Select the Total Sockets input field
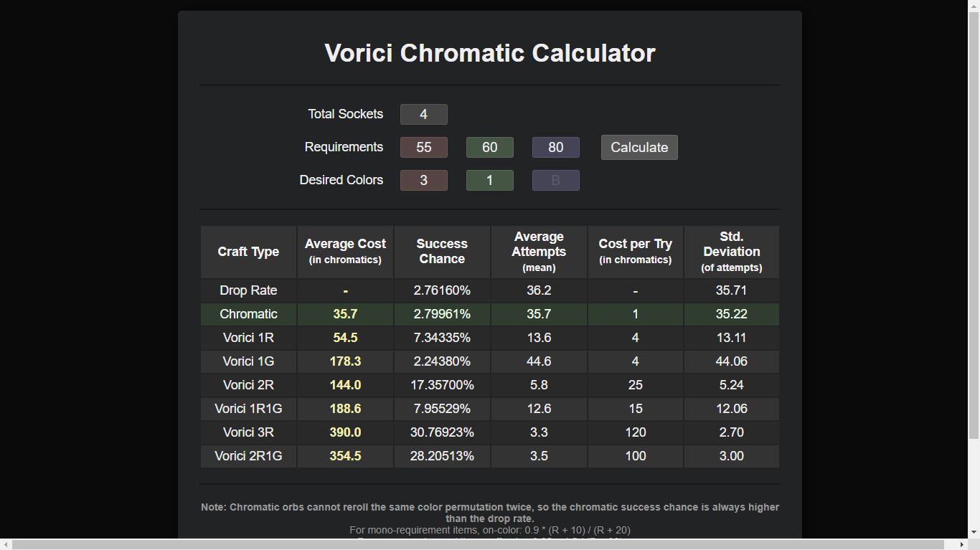 tap(424, 115)
